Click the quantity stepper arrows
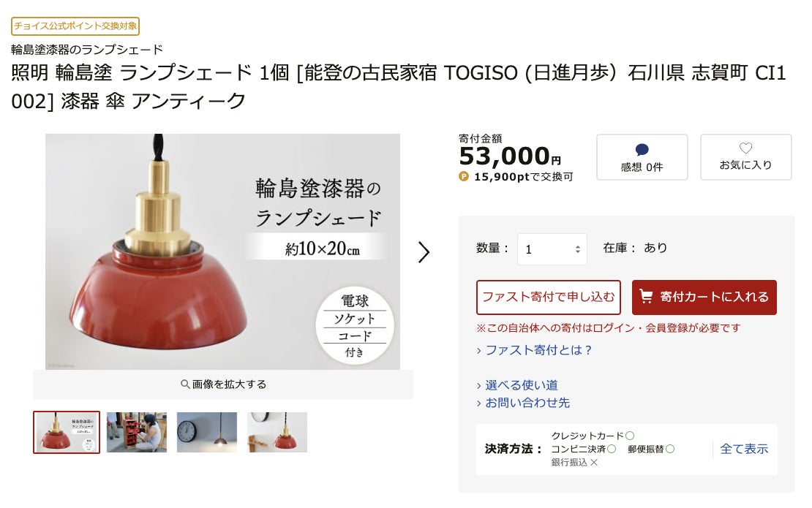This screenshot has height=508, width=812. coord(577,249)
